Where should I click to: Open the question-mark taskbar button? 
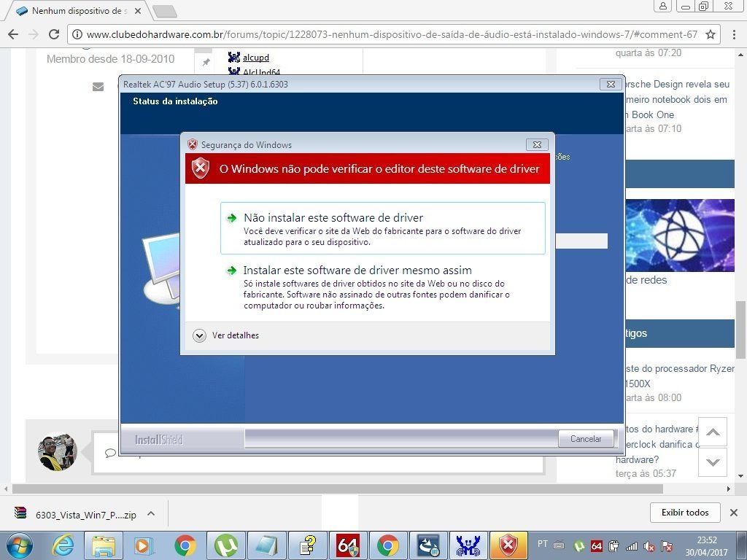[x=308, y=545]
